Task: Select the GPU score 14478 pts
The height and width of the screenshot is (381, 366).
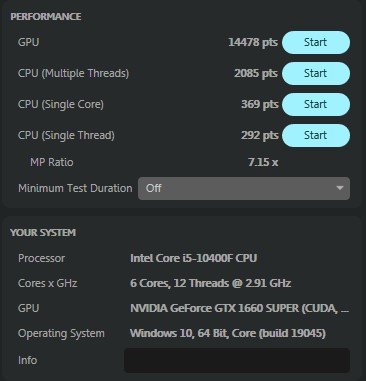Action: click(253, 42)
